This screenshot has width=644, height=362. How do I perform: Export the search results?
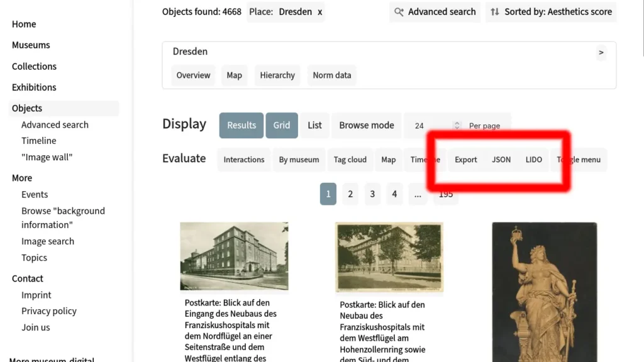tap(465, 160)
